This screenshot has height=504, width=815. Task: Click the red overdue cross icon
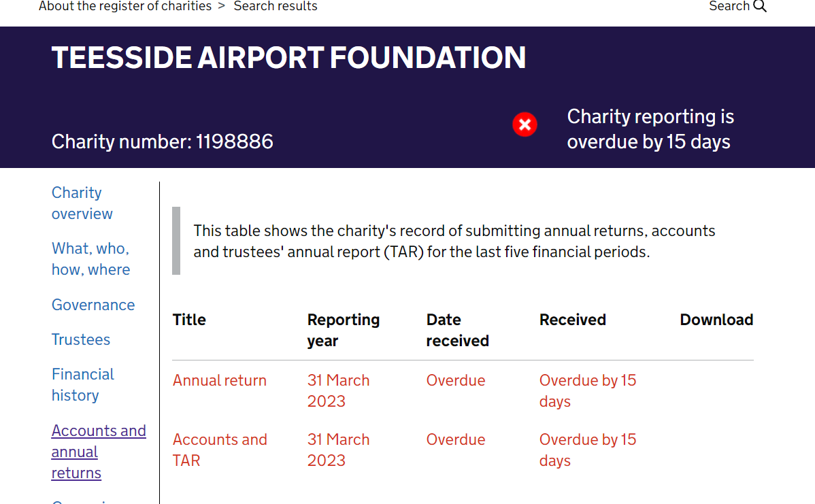[525, 124]
